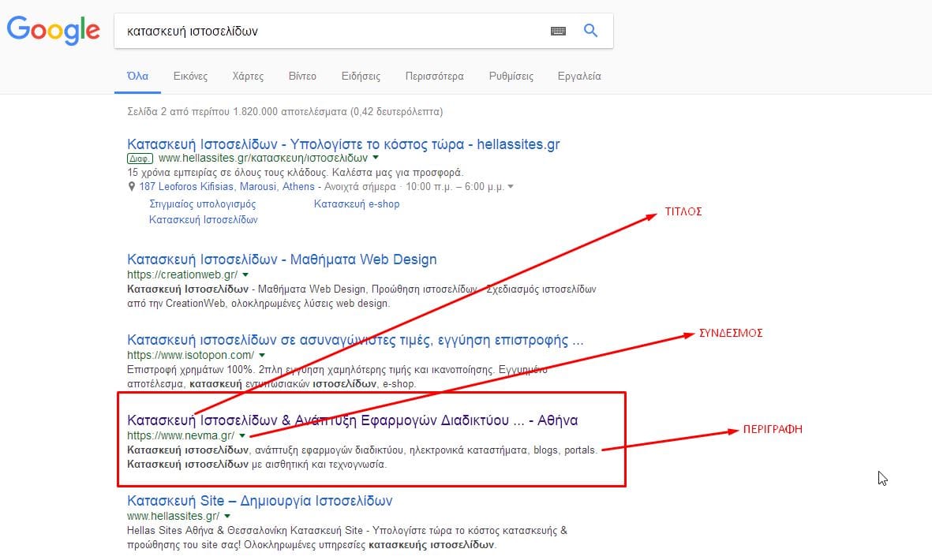932x560 pixels.
Task: Click the magnifier search button
Action: pos(590,30)
